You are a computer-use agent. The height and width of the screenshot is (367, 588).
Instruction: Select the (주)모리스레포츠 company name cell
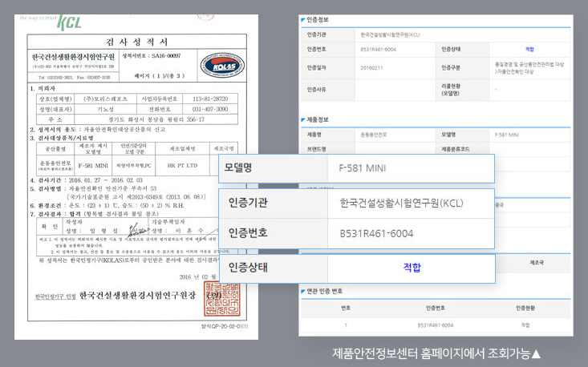(105, 99)
